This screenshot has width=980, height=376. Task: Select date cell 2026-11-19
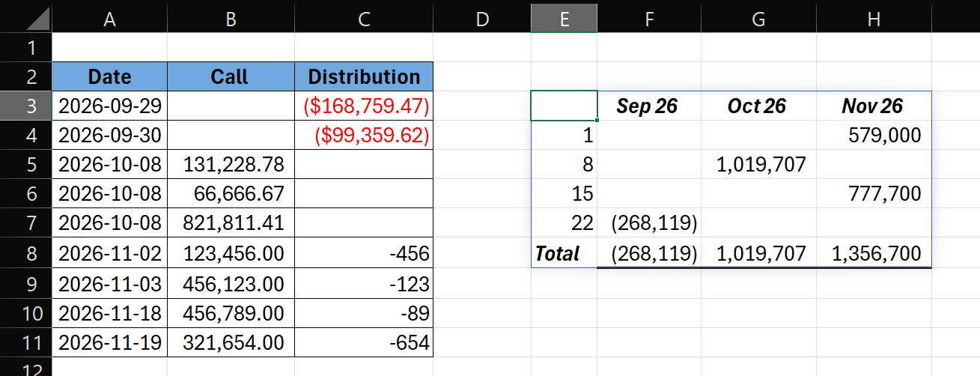tap(109, 342)
